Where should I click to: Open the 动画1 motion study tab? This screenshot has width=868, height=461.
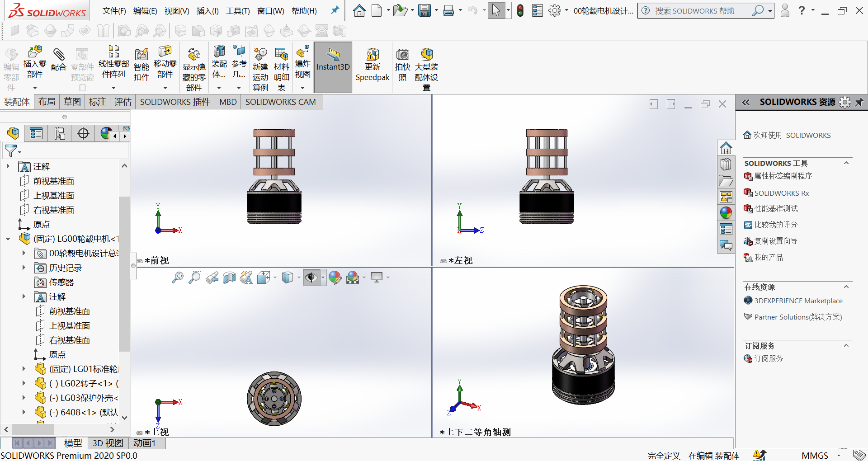[144, 443]
